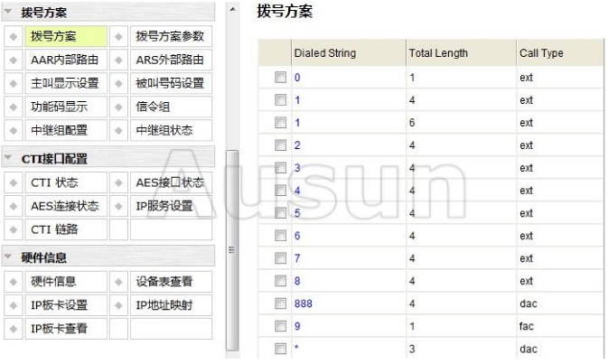Open the 888 dialed string link
This screenshot has height=364, width=608.
(304, 304)
